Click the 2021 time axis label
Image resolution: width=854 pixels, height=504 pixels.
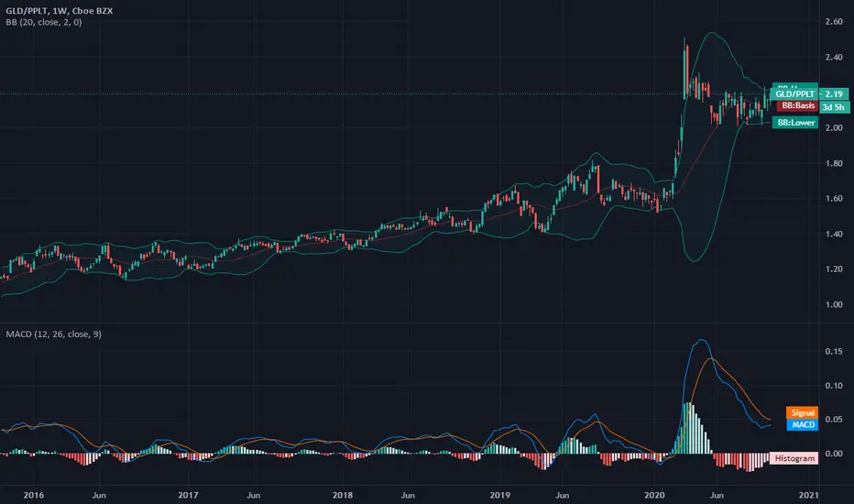[x=809, y=495]
